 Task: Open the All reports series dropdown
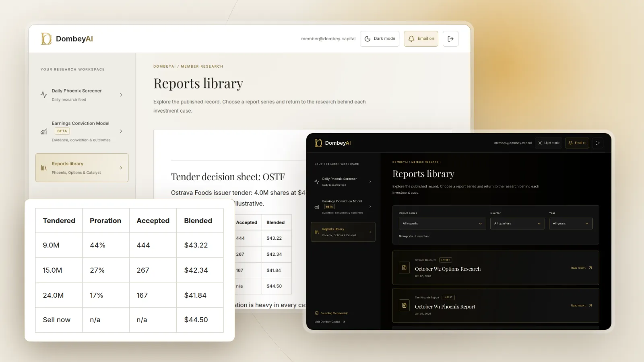(442, 224)
